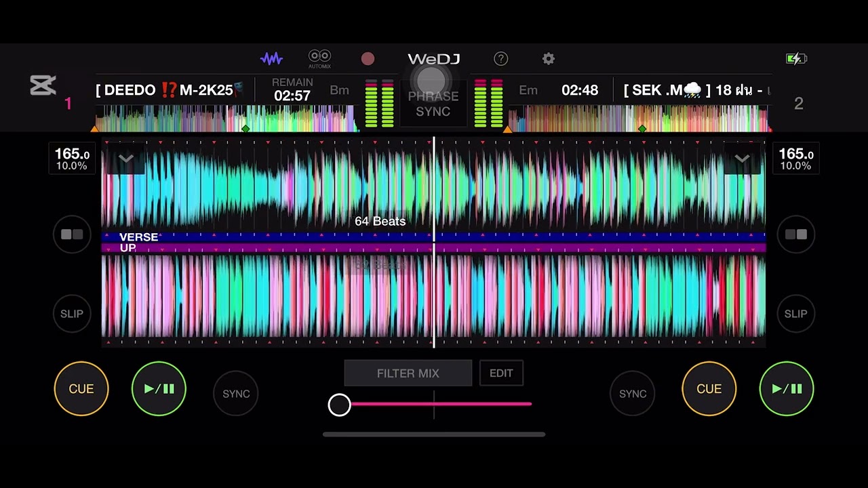Tap the UP phrase label
The width and height of the screenshot is (868, 488).
point(127,248)
